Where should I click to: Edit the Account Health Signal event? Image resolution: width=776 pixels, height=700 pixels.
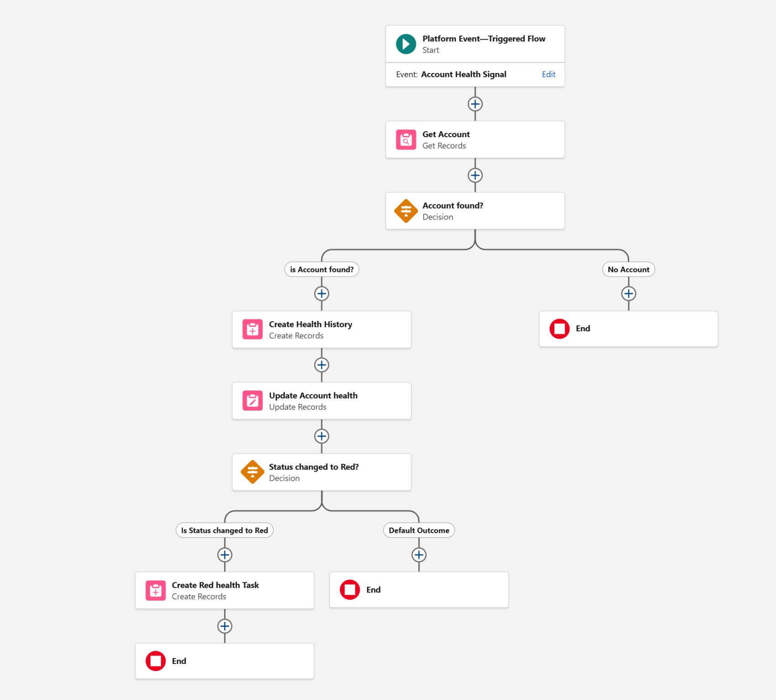548,74
